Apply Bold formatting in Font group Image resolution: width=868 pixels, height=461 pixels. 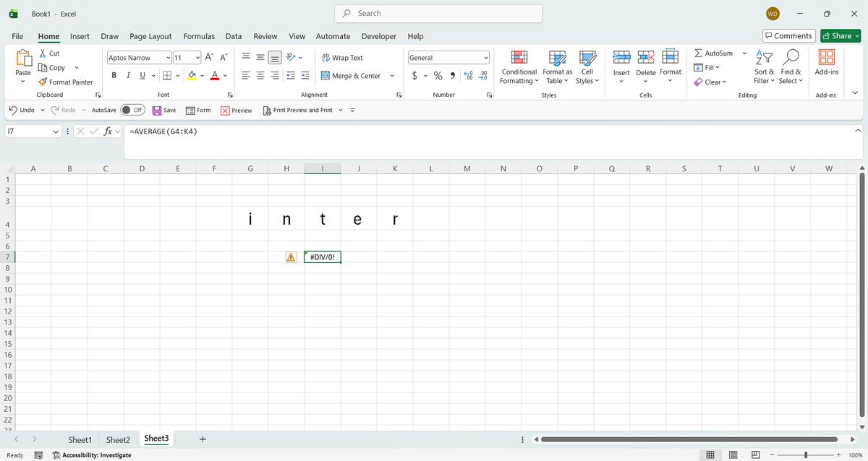[x=114, y=76]
